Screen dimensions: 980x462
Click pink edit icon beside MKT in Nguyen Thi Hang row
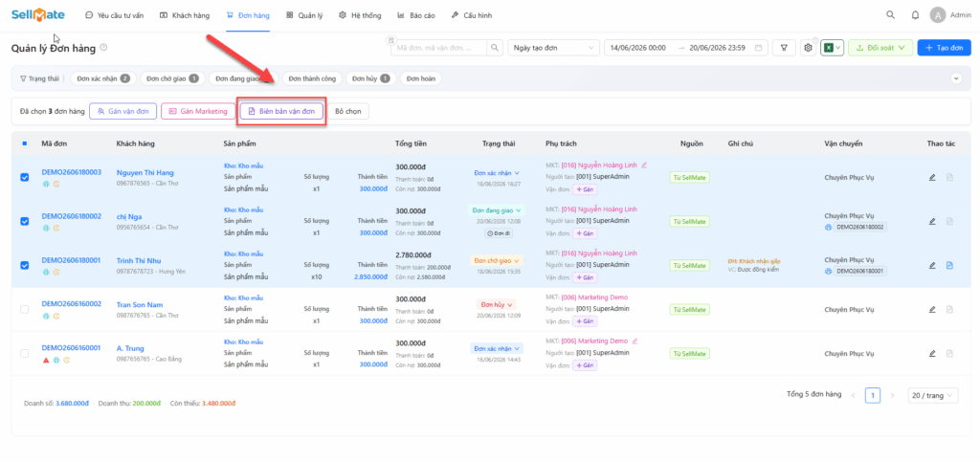(644, 165)
